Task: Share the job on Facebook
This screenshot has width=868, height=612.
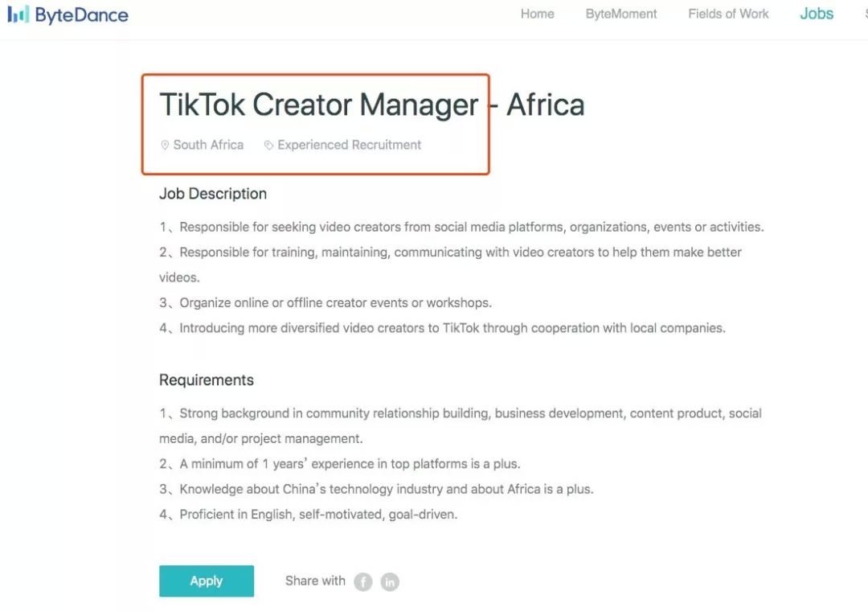Action: click(x=363, y=581)
